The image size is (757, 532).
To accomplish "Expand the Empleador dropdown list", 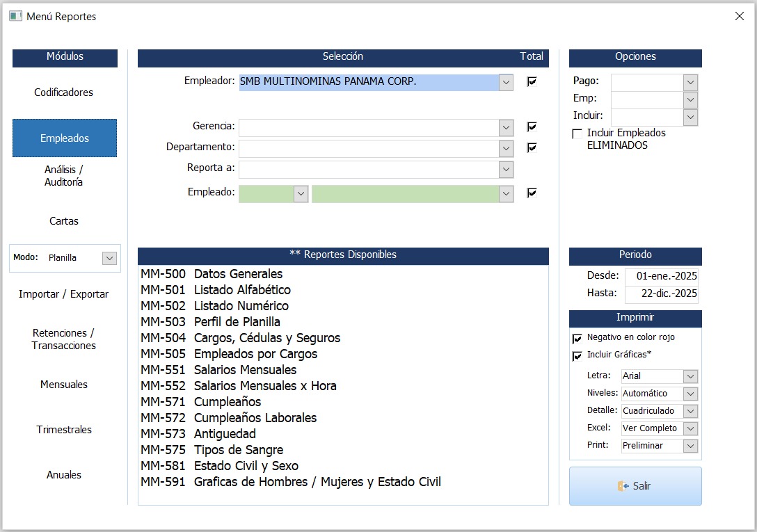I will (506, 83).
